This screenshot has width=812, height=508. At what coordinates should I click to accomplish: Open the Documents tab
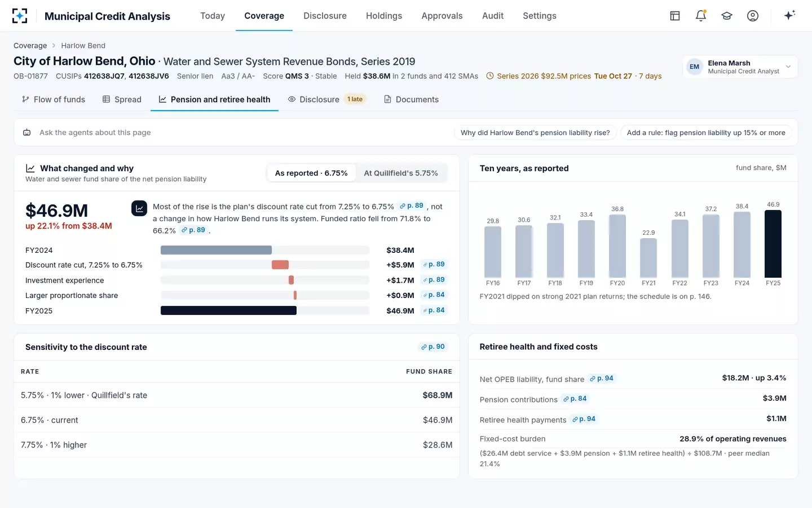click(x=411, y=99)
